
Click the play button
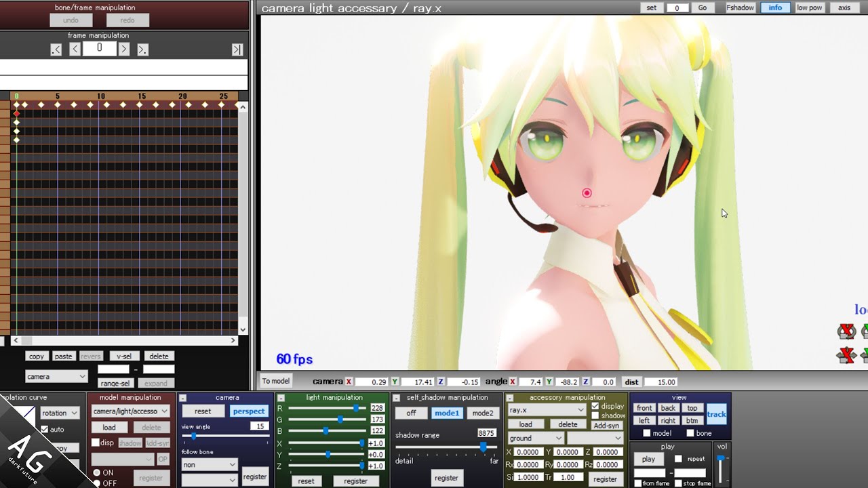point(648,459)
